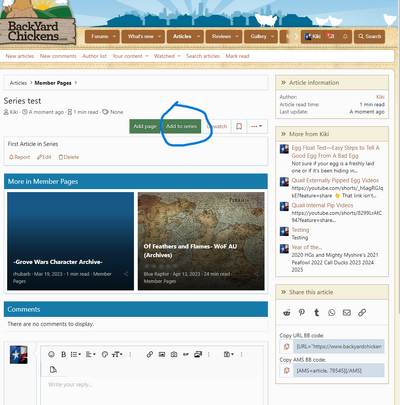Open the text color palette icon
Image resolution: width=400 pixels, height=405 pixels.
coord(105,354)
